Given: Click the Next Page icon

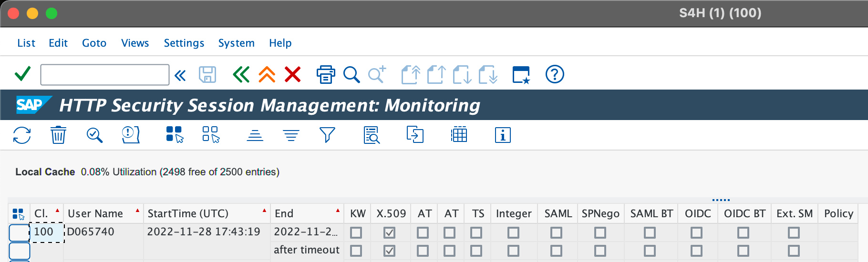Looking at the screenshot, I should point(462,75).
